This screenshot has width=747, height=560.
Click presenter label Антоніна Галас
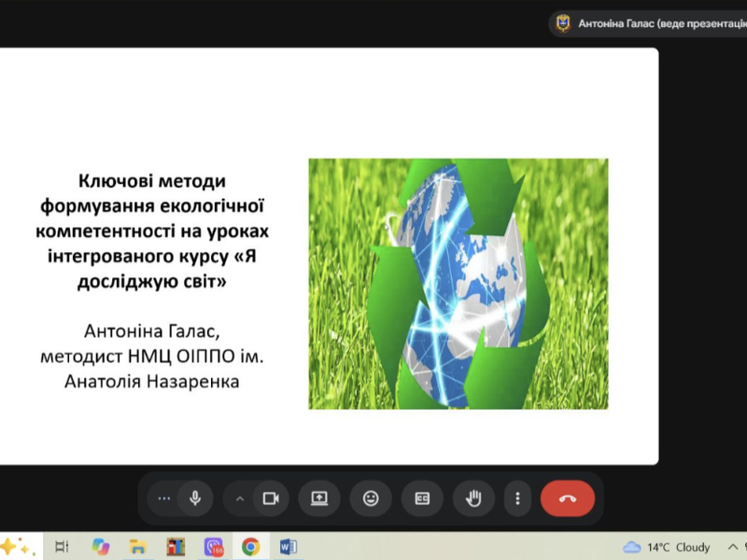click(662, 24)
